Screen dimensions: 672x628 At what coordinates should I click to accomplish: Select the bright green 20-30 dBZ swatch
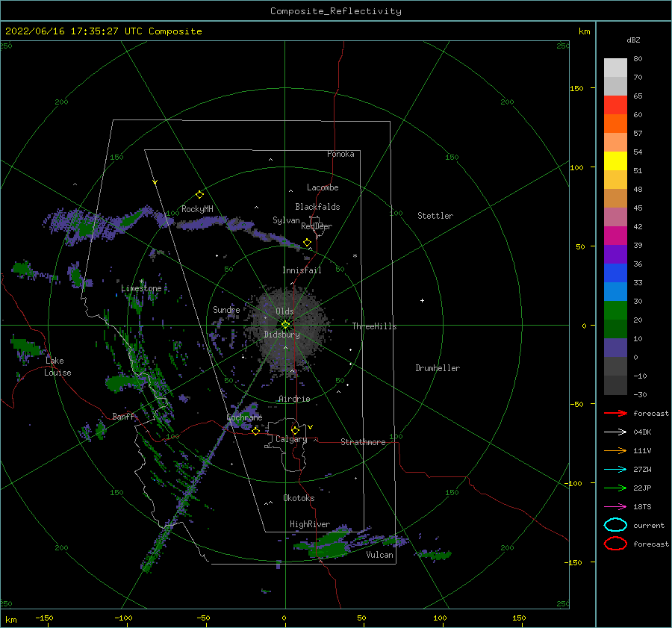point(615,310)
